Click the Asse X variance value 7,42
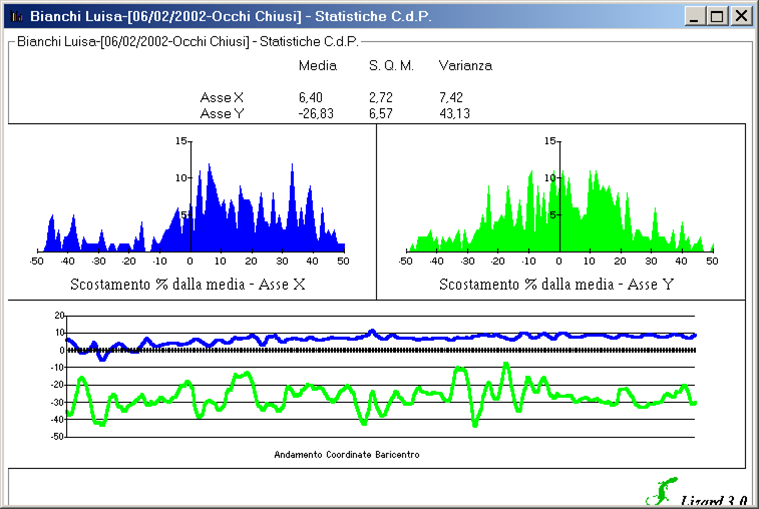 (453, 98)
